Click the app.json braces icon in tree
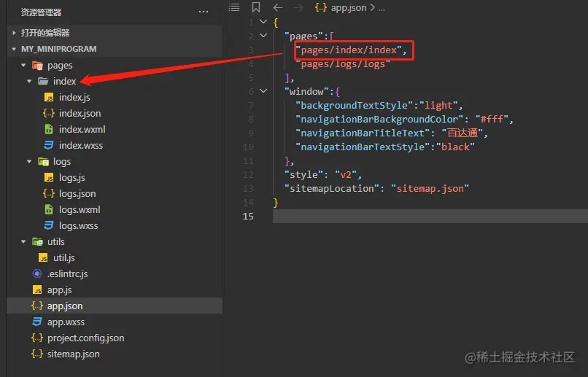This screenshot has height=377, width=588. [x=37, y=306]
